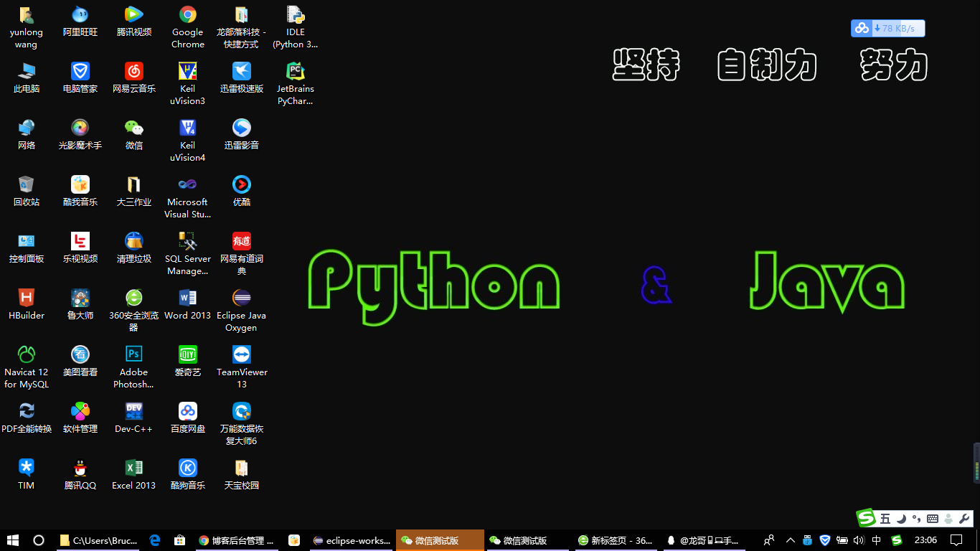Launch 腾讯QQ from desktop
Screen dimensions: 980x551
pyautogui.click(x=80, y=475)
